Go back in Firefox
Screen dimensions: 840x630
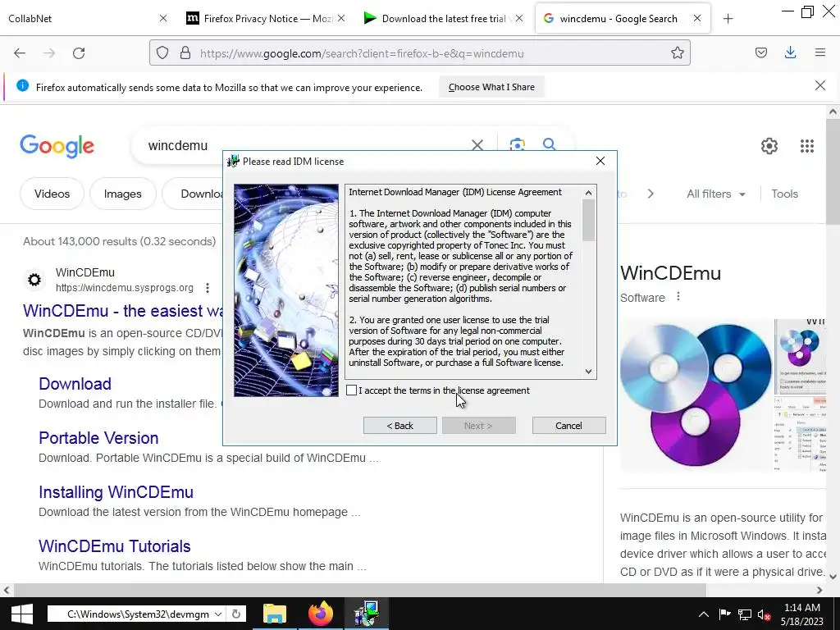[20, 53]
